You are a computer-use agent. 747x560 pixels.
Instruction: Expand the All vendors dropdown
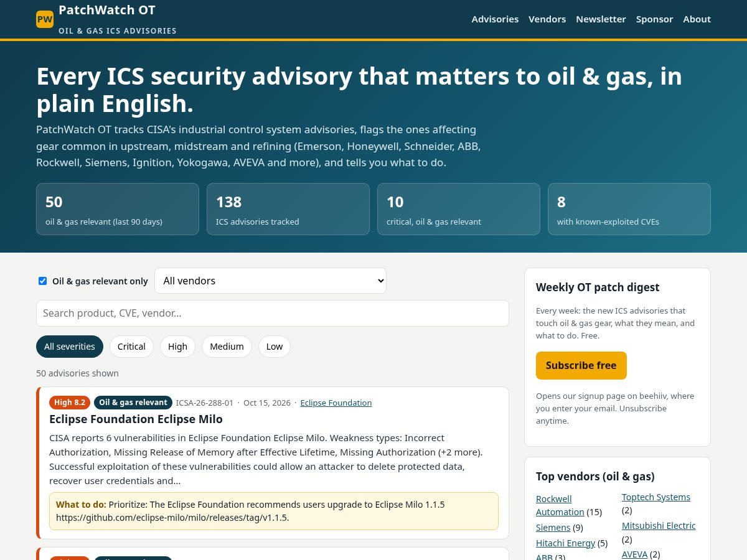coord(270,281)
